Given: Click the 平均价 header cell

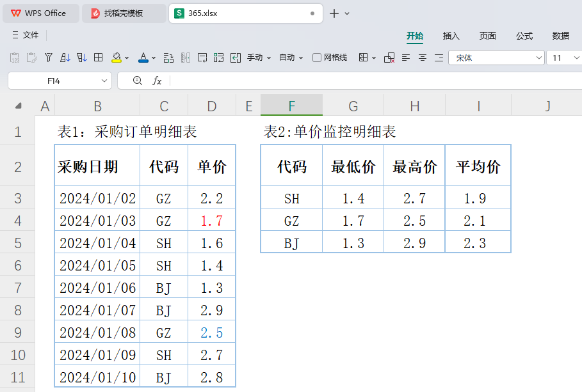Looking at the screenshot, I should 478,166.
